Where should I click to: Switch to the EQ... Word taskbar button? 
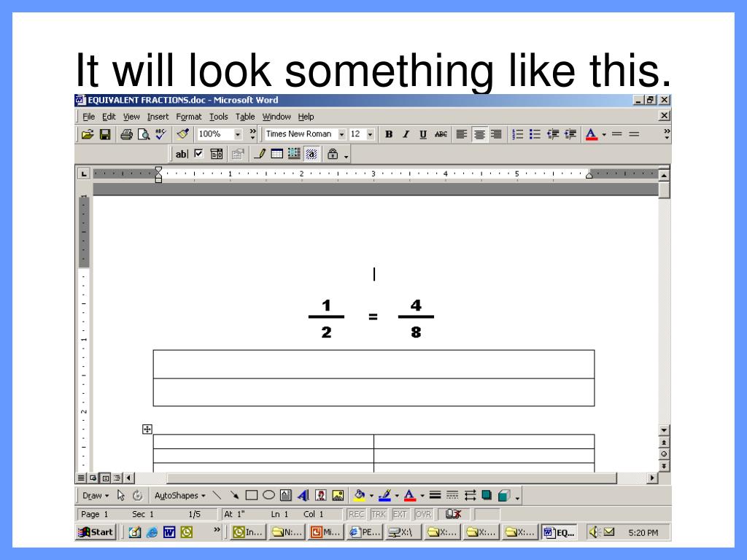click(560, 532)
